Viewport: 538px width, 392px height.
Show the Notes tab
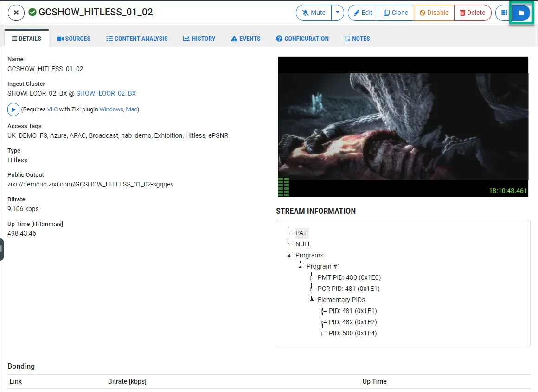[357, 39]
